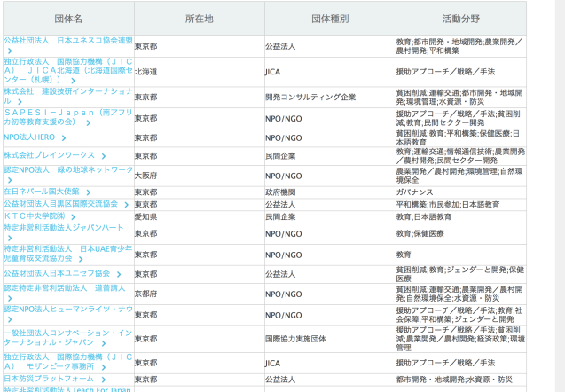This screenshot has height=392, width=565.
Task: Open 株式会社 建設技研インターナショナル link
Action: coord(68,96)
